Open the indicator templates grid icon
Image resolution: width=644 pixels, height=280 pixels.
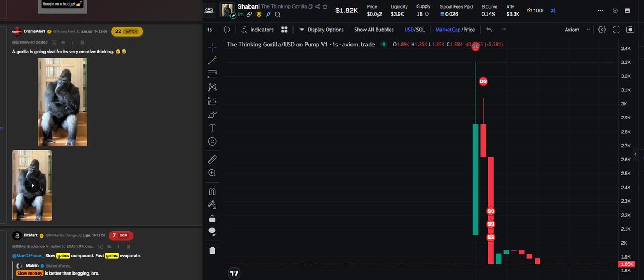click(x=284, y=30)
